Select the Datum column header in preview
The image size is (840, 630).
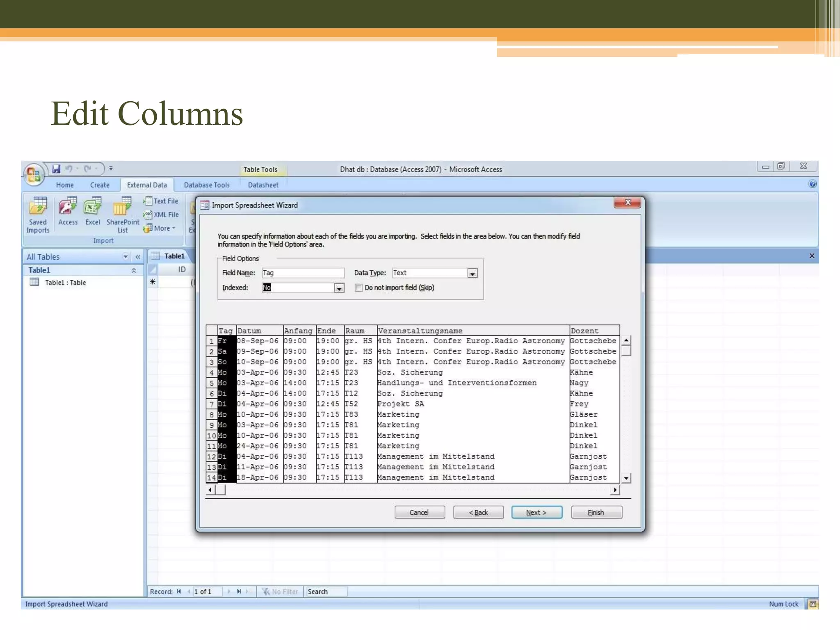(260, 331)
